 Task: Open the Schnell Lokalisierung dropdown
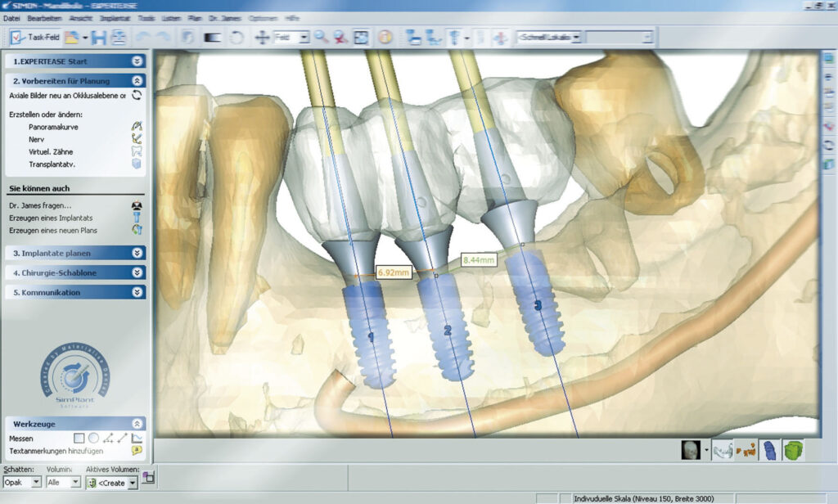576,38
